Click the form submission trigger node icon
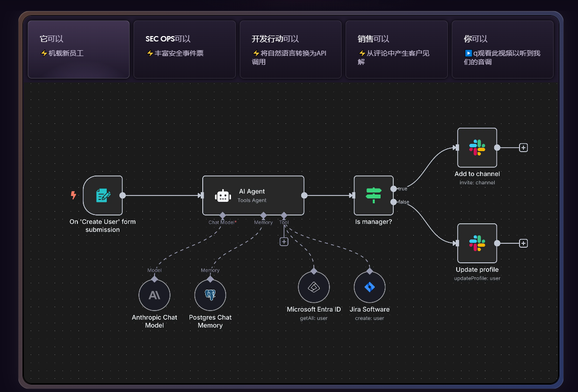578x392 pixels. click(x=103, y=196)
